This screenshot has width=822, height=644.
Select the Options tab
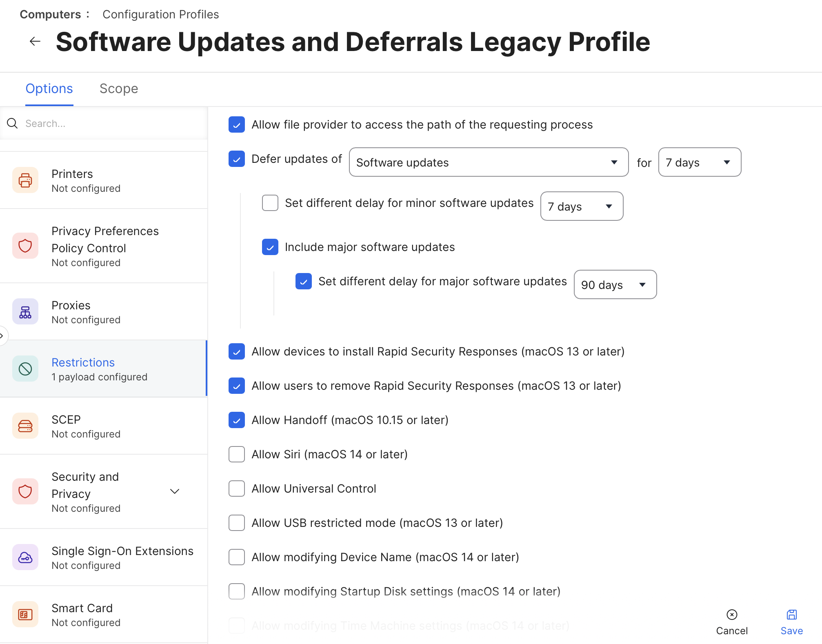[49, 89]
